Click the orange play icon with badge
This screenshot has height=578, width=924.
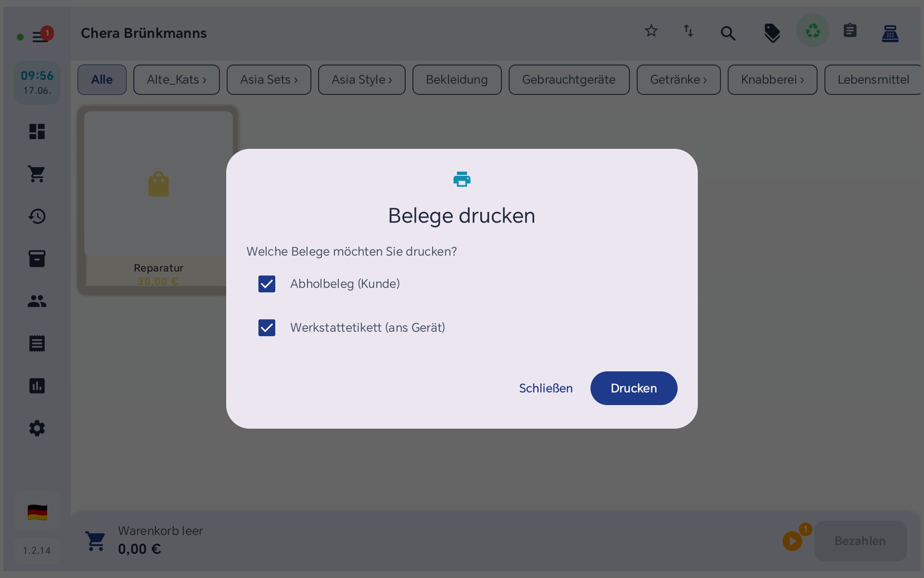[793, 541]
